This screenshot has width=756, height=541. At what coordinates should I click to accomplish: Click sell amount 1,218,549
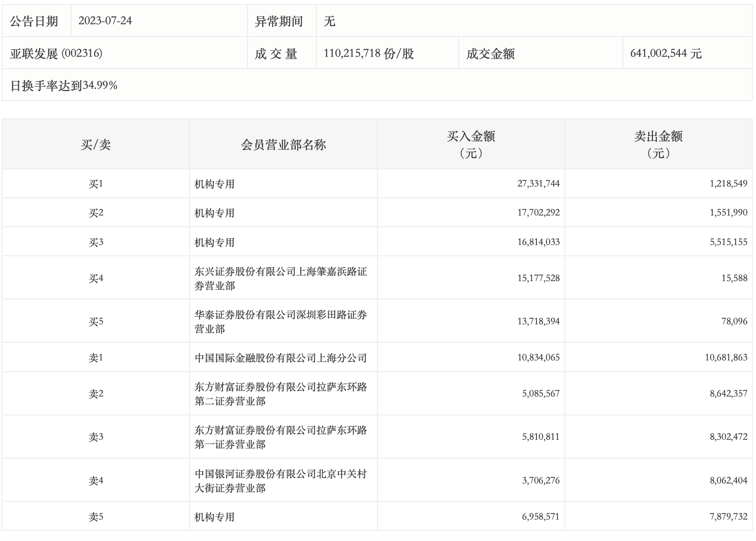coord(729,184)
